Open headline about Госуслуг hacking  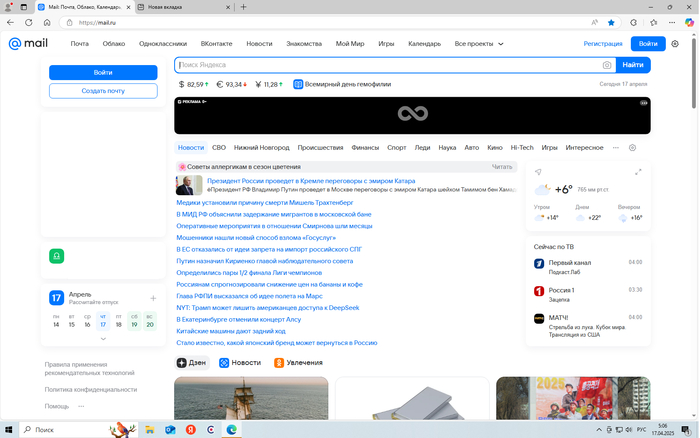pos(256,238)
